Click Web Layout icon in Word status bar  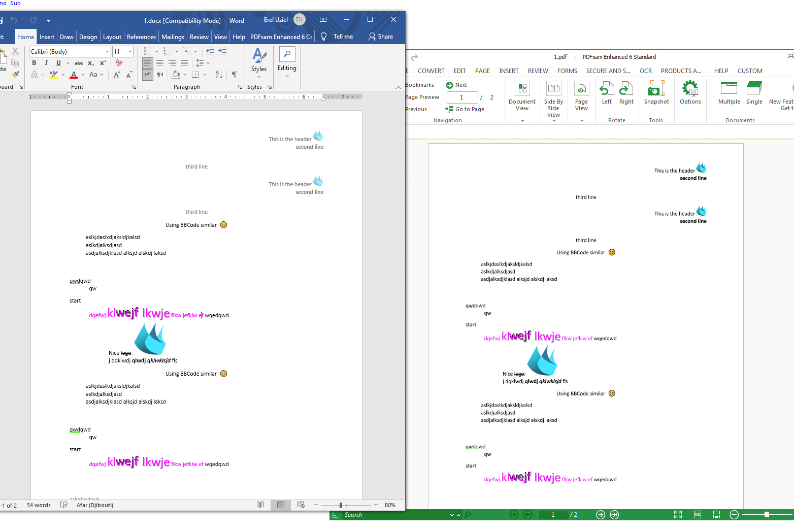301,505
